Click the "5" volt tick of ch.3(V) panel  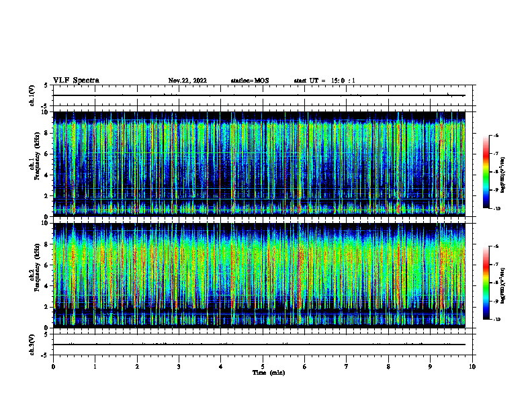tap(46, 334)
